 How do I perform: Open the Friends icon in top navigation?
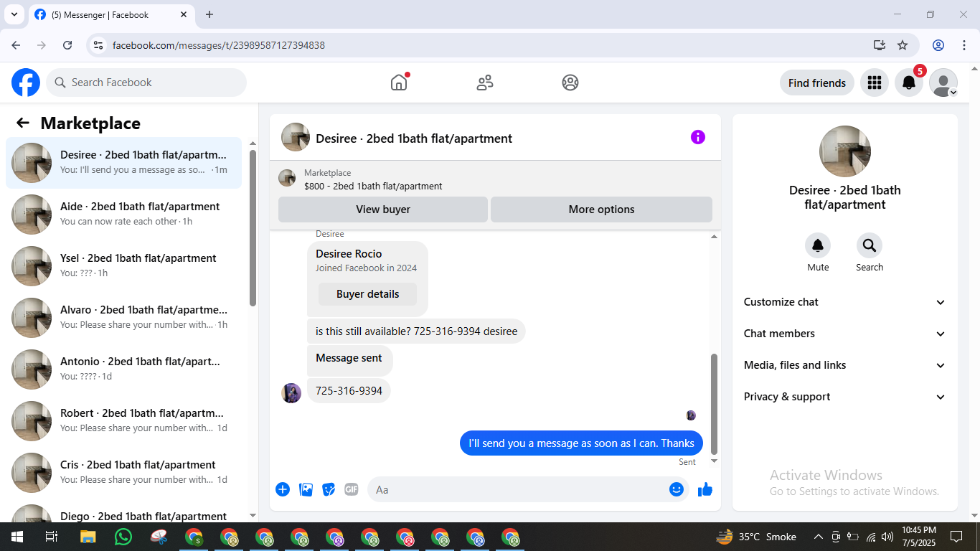point(485,83)
